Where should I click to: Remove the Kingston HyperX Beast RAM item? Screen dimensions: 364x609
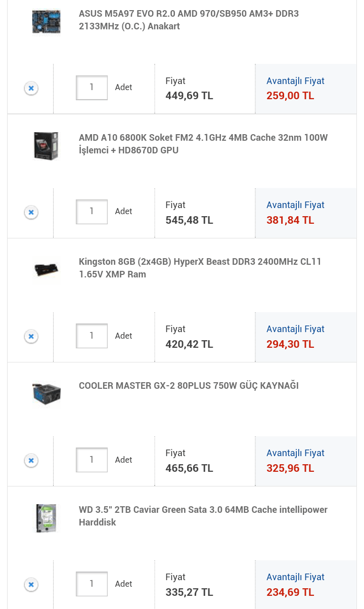[31, 337]
